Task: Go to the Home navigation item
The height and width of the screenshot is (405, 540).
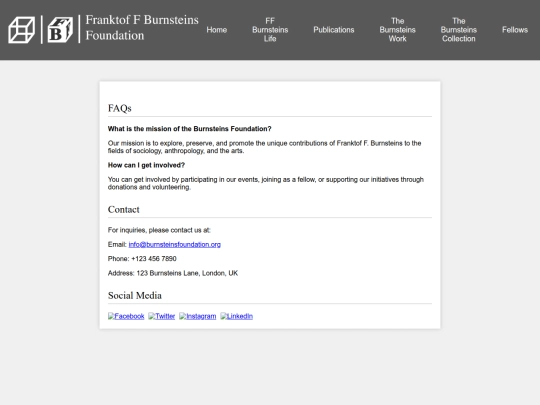Action: click(217, 30)
